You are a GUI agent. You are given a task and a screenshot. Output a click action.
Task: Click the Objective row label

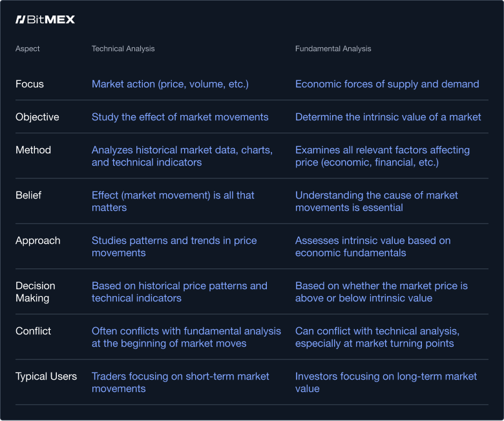37,117
